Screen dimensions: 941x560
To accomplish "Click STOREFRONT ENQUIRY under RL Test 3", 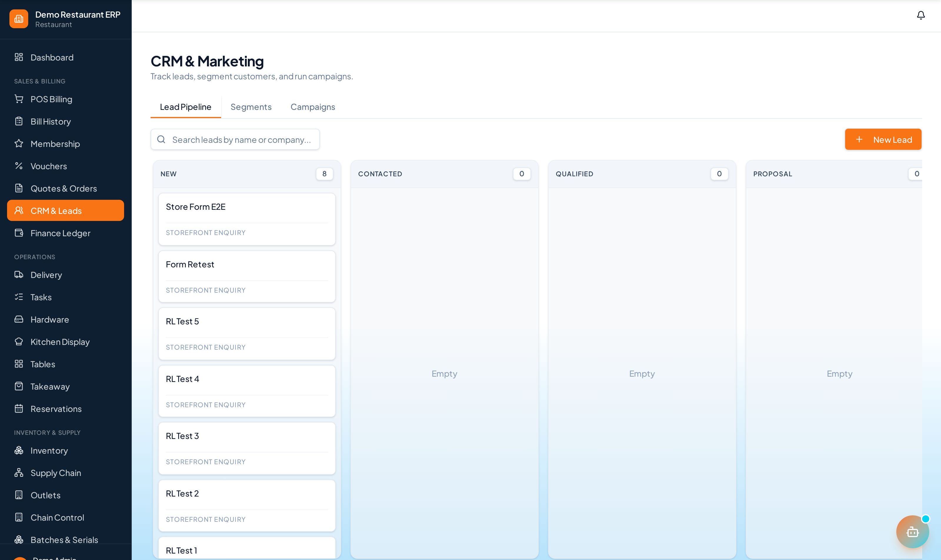I will (206, 462).
